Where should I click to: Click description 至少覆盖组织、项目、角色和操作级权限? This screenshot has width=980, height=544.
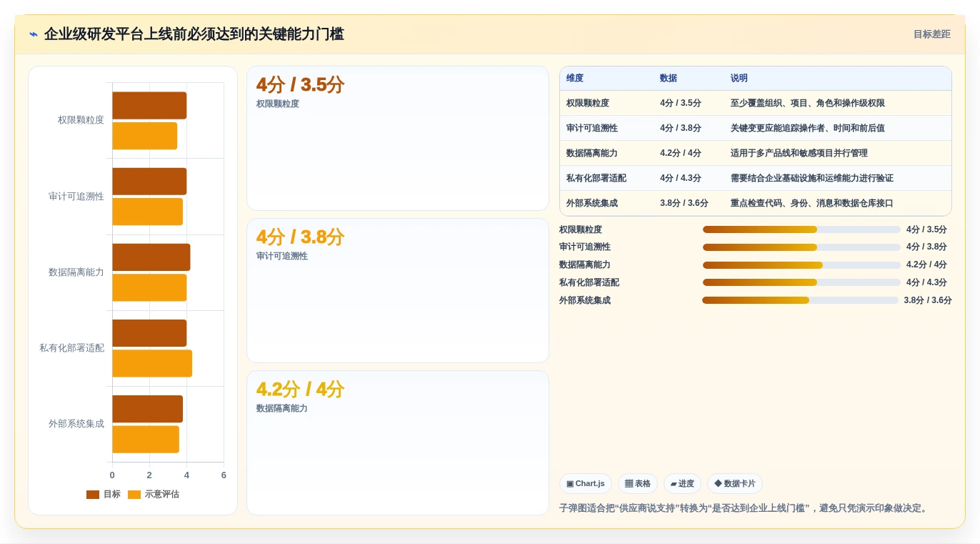click(x=807, y=103)
